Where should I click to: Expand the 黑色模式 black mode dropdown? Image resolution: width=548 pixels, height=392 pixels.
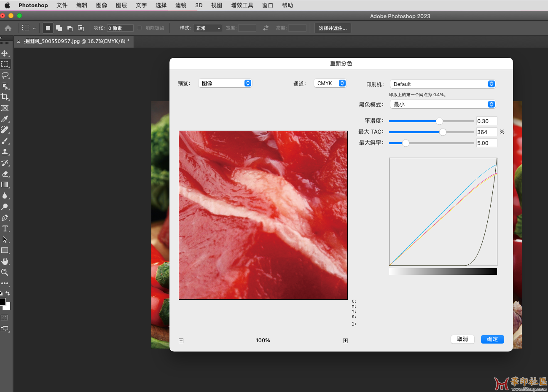(442, 105)
